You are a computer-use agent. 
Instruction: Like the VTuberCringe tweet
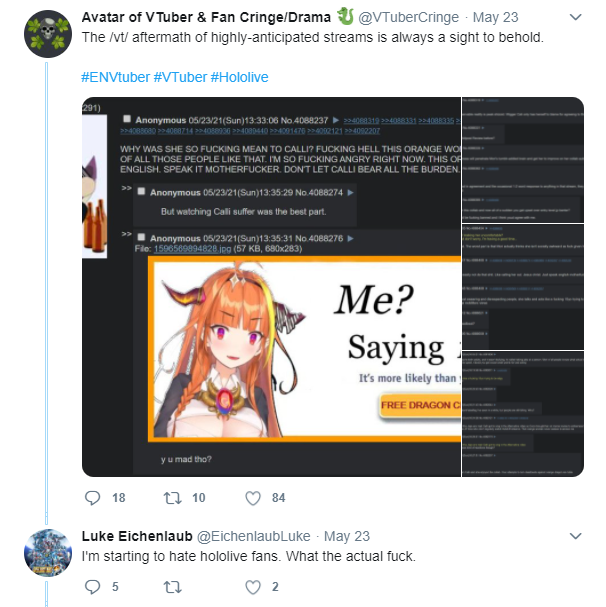(253, 498)
